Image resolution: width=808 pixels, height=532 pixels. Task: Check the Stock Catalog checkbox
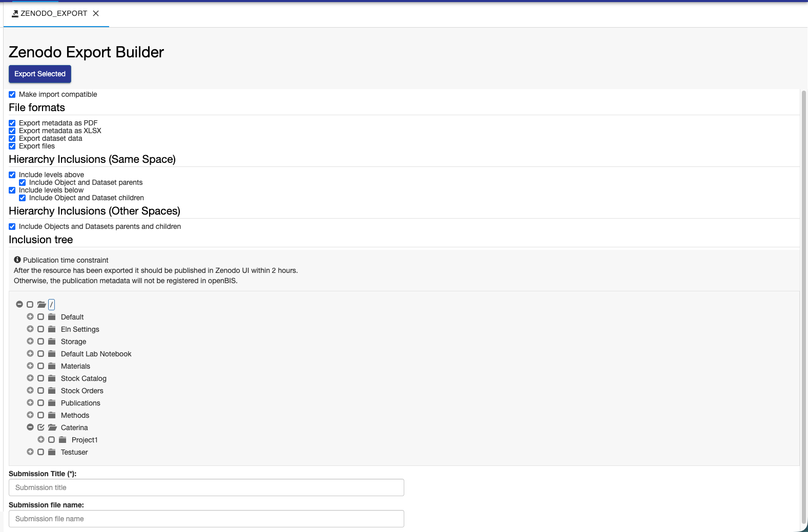click(40, 378)
